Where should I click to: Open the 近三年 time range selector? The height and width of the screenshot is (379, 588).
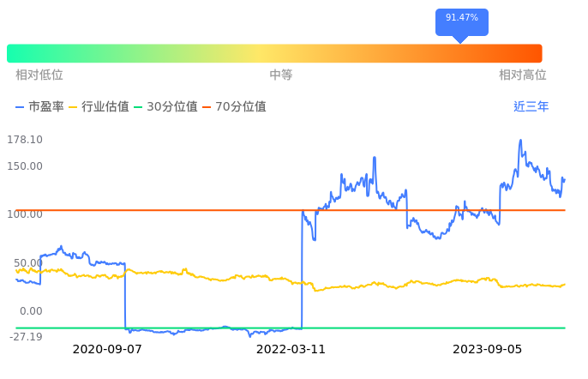pos(531,107)
